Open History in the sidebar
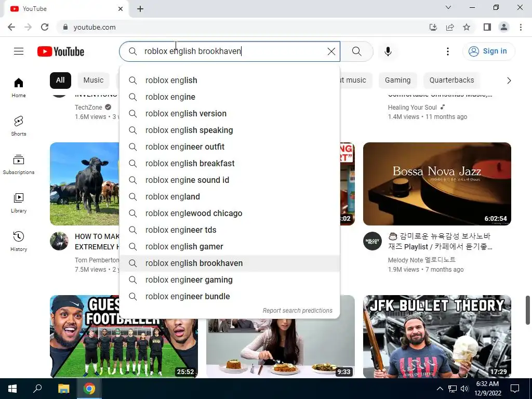 click(x=19, y=241)
